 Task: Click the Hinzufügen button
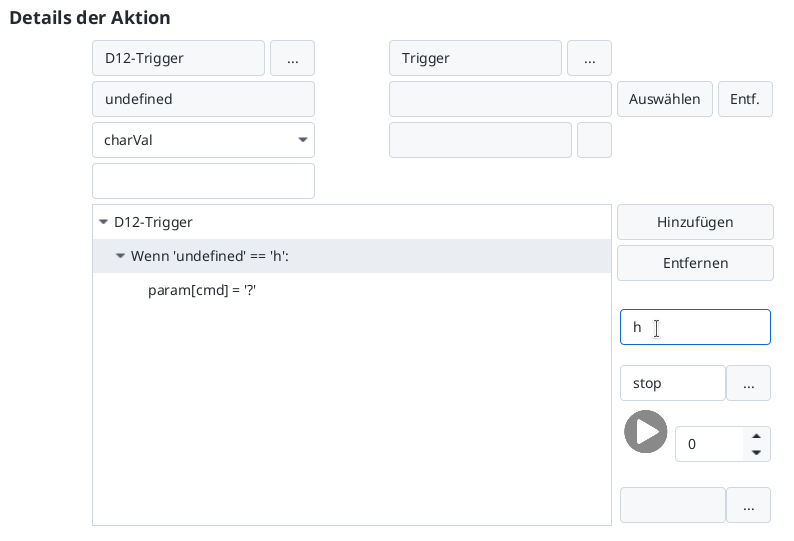pyautogui.click(x=695, y=223)
